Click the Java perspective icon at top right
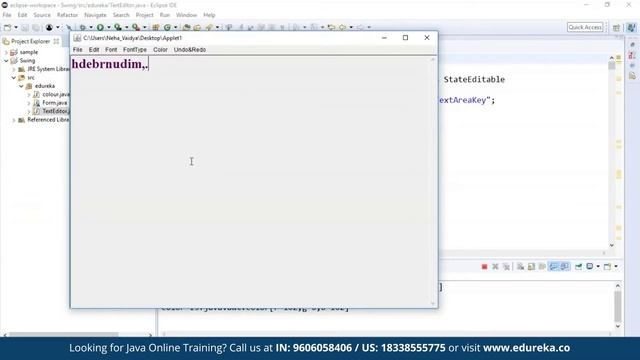Viewport: 640px width, 360px height. tap(631, 27)
